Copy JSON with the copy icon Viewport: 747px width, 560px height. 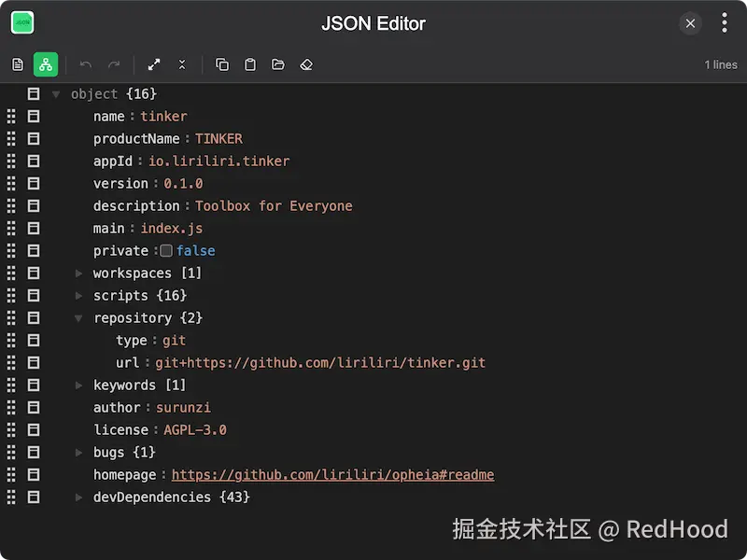[221, 64]
